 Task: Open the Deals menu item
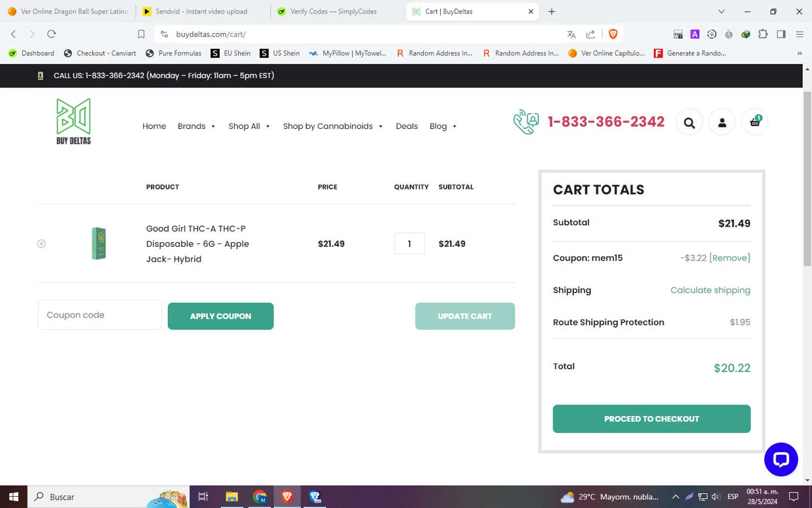[407, 126]
